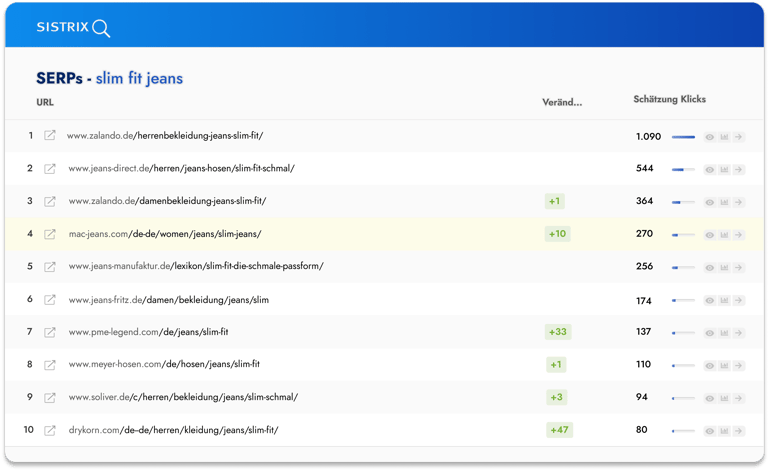
Task: Toggle eye icon in the jeans-direct.de row
Action: pyautogui.click(x=709, y=169)
